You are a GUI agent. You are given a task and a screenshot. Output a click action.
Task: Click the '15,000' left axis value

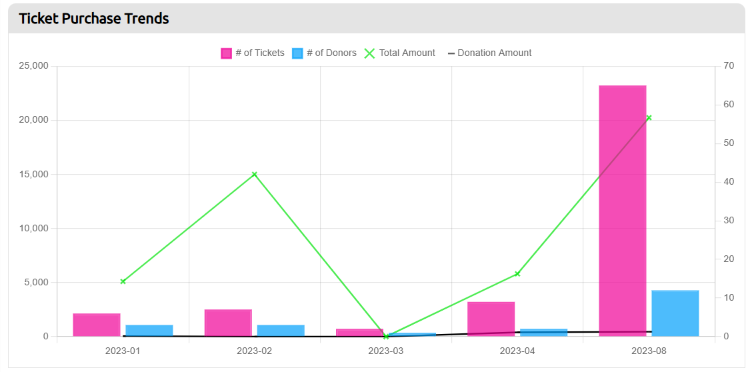click(x=33, y=174)
